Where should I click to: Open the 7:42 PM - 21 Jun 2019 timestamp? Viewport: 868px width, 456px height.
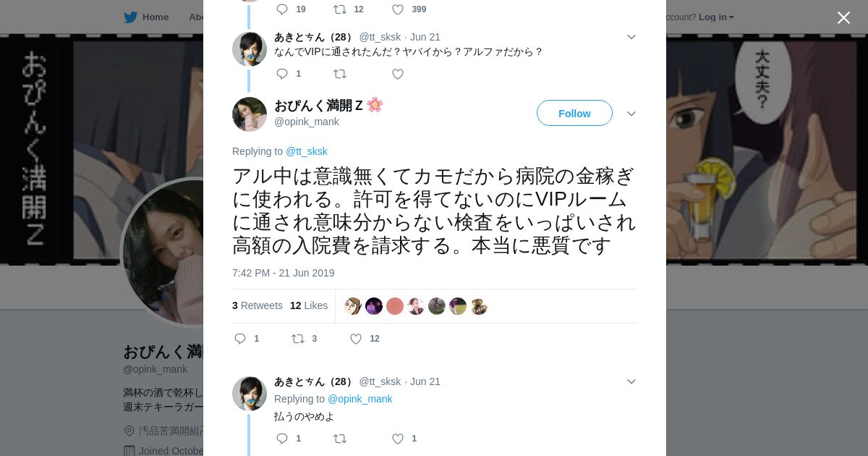[284, 273]
